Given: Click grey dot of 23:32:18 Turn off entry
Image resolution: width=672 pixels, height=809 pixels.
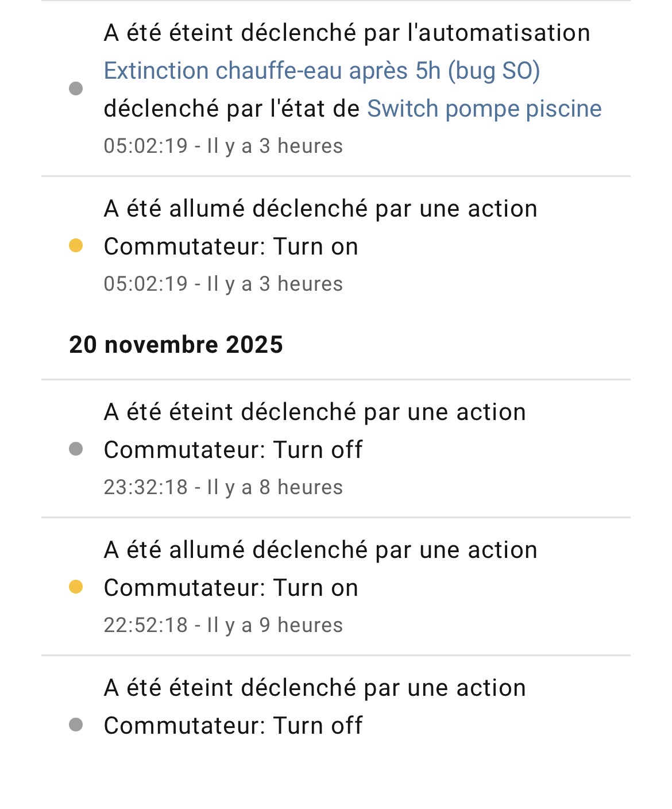Looking at the screenshot, I should click(76, 449).
